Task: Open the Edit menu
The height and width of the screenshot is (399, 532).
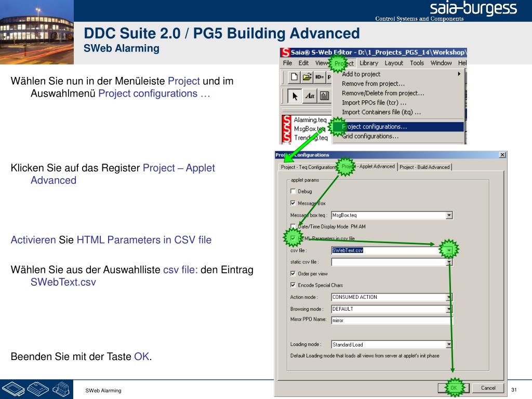Action: (x=303, y=63)
